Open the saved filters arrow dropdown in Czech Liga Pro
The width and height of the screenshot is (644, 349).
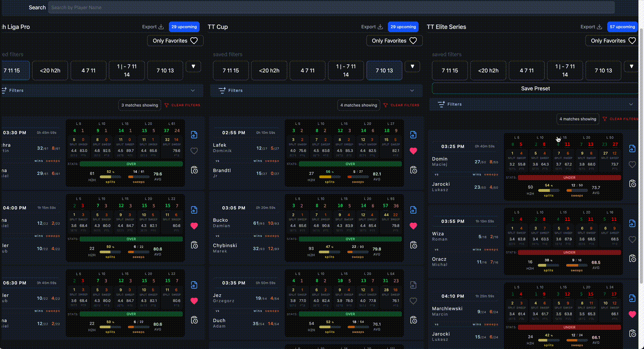193,66
